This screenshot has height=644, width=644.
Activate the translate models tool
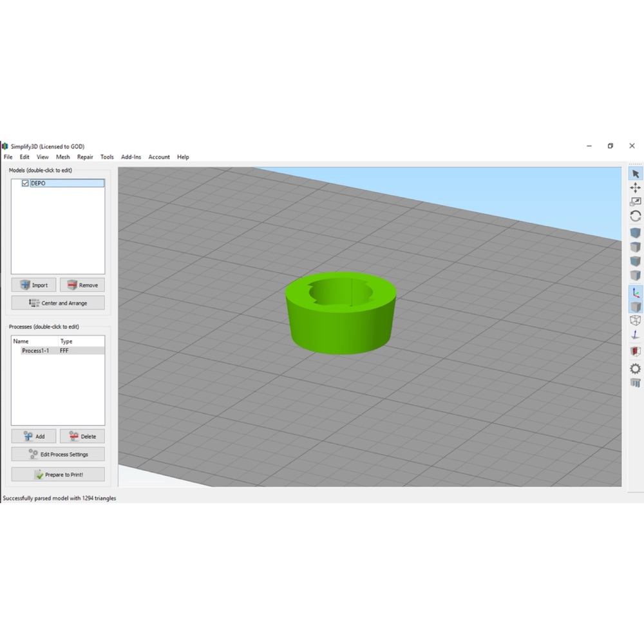636,187
